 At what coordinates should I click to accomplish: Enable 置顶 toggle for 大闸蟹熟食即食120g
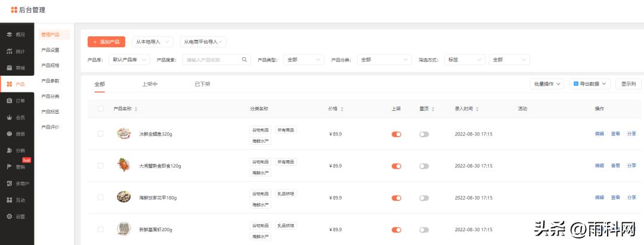pos(424,166)
